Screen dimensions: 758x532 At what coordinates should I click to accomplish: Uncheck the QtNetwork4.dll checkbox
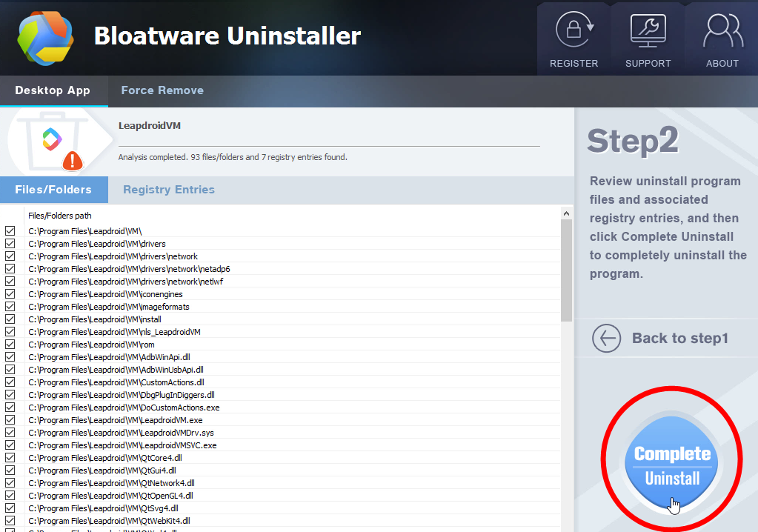pyautogui.click(x=10, y=482)
